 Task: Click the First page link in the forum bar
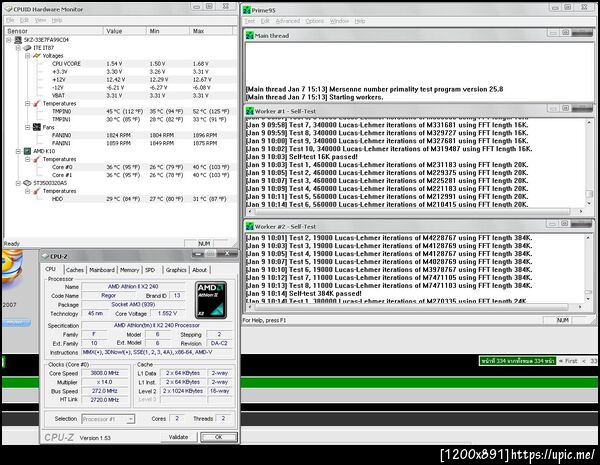568,361
